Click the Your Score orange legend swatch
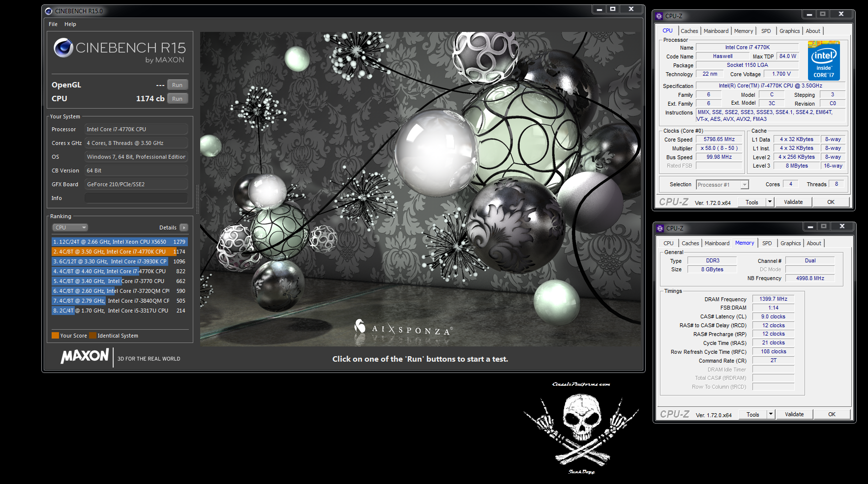Screen dimensions: 868x484 (55, 336)
